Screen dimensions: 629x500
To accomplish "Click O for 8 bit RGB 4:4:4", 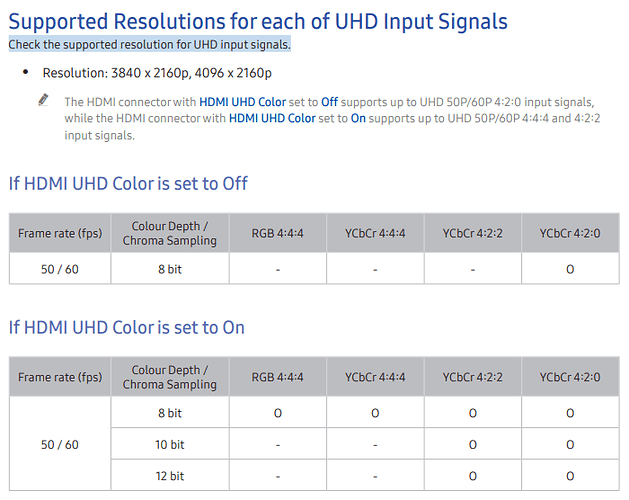I will 278,413.
